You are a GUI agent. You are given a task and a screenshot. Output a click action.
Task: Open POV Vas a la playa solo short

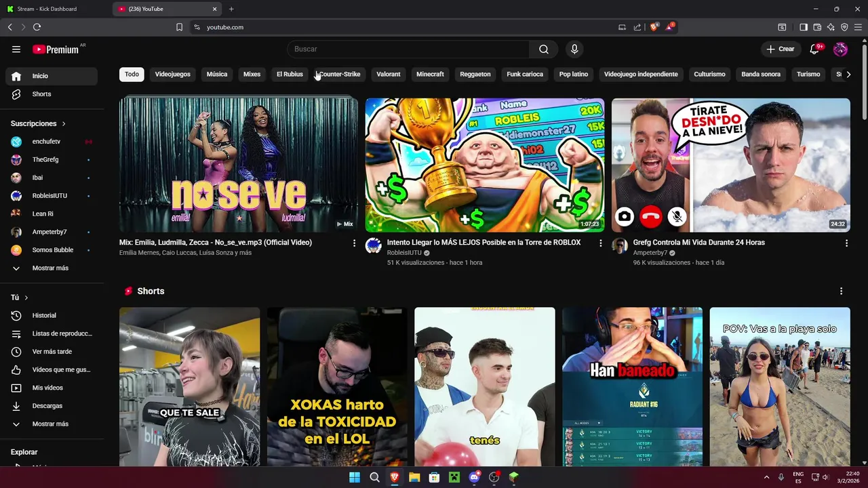click(780, 387)
